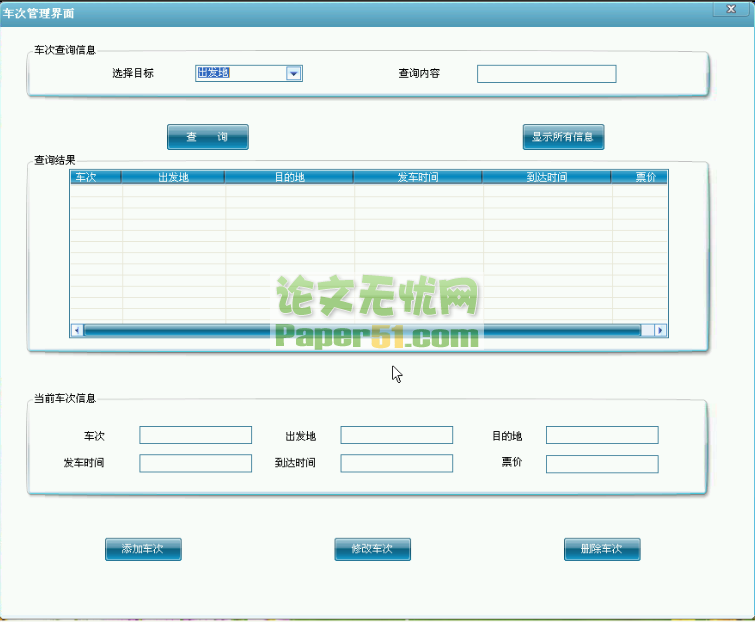Select the 发车时间 column header
Screen dimensions: 755x622
click(418, 177)
